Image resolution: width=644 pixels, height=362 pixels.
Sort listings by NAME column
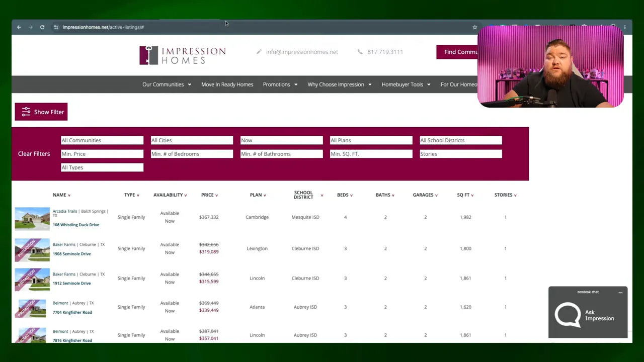pyautogui.click(x=61, y=195)
